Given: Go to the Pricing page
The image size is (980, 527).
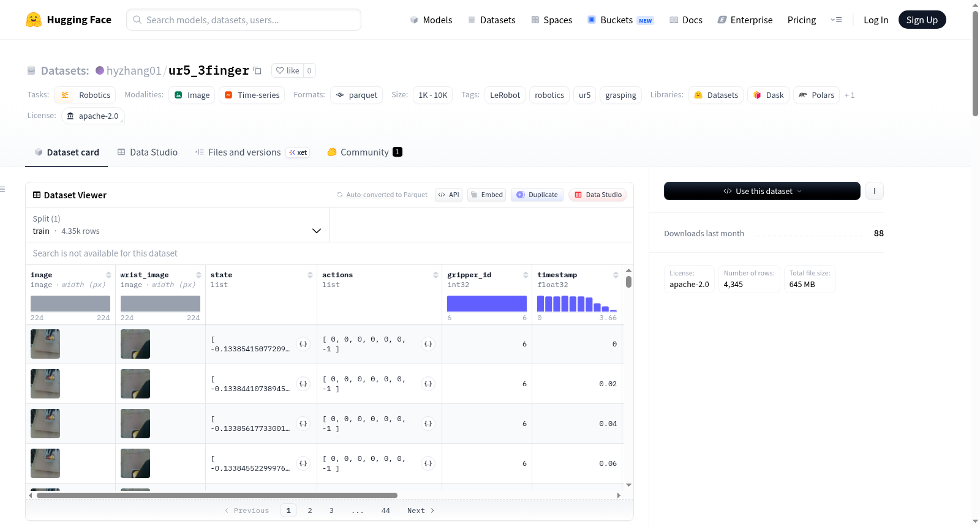Looking at the screenshot, I should 802,20.
